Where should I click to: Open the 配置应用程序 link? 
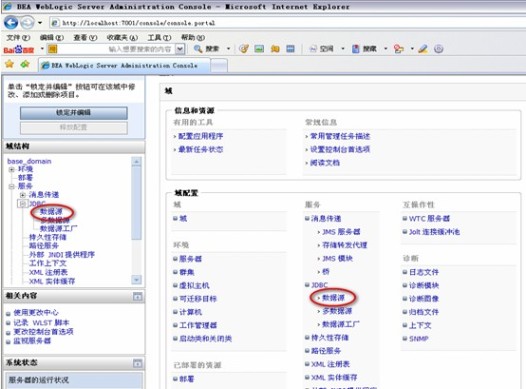click(201, 136)
